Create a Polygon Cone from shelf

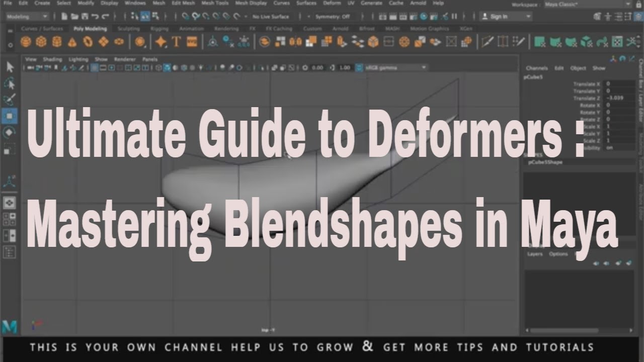(72, 42)
